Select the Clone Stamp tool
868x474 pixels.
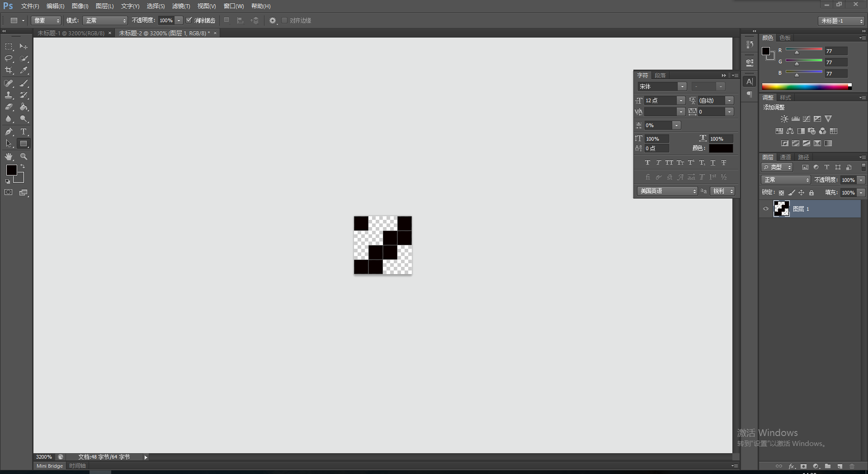(9, 95)
